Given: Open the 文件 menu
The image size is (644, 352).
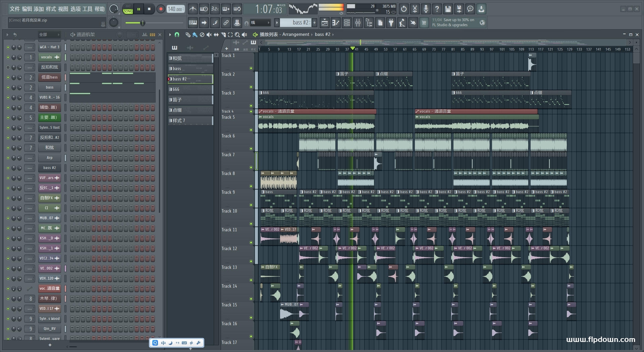Looking at the screenshot, I should (x=15, y=9).
